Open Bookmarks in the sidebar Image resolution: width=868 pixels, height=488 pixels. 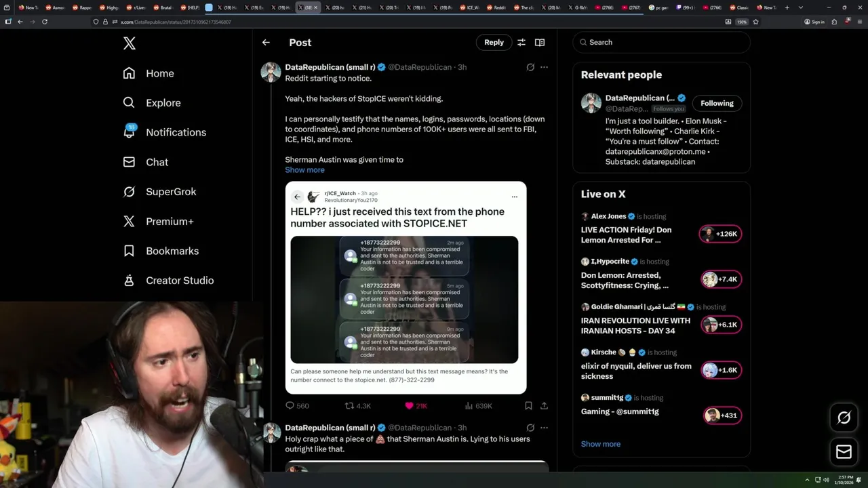161,251
